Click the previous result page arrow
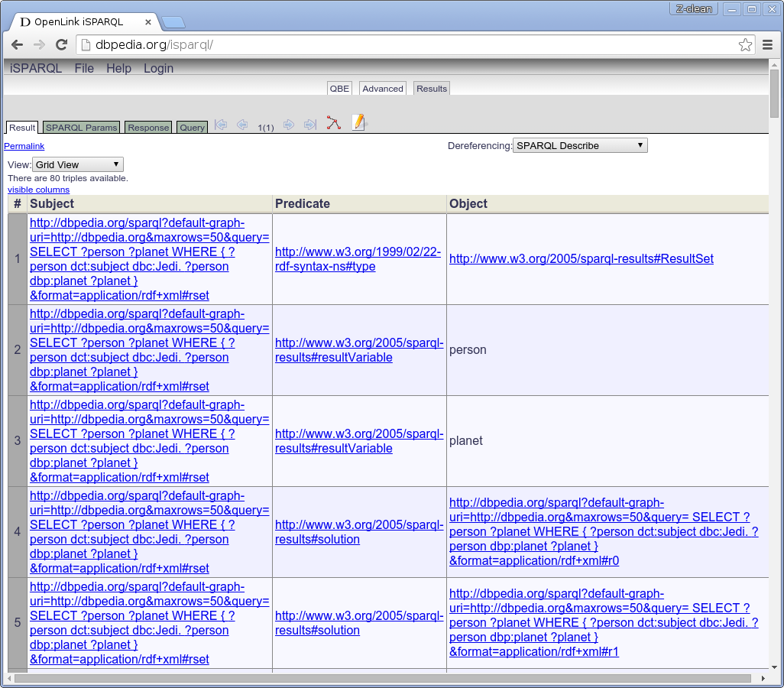 pyautogui.click(x=242, y=125)
